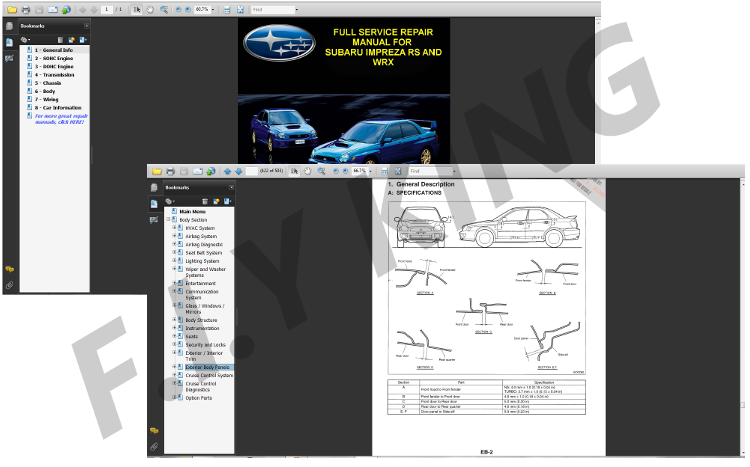Select 'Seats' bookmark
Viewport: 750px width, 467px height.
[191, 336]
